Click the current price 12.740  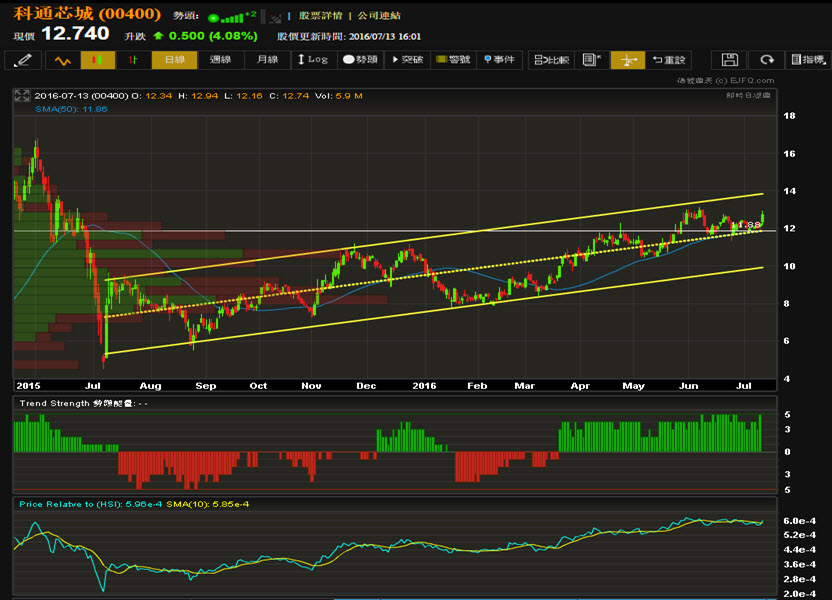click(x=75, y=33)
